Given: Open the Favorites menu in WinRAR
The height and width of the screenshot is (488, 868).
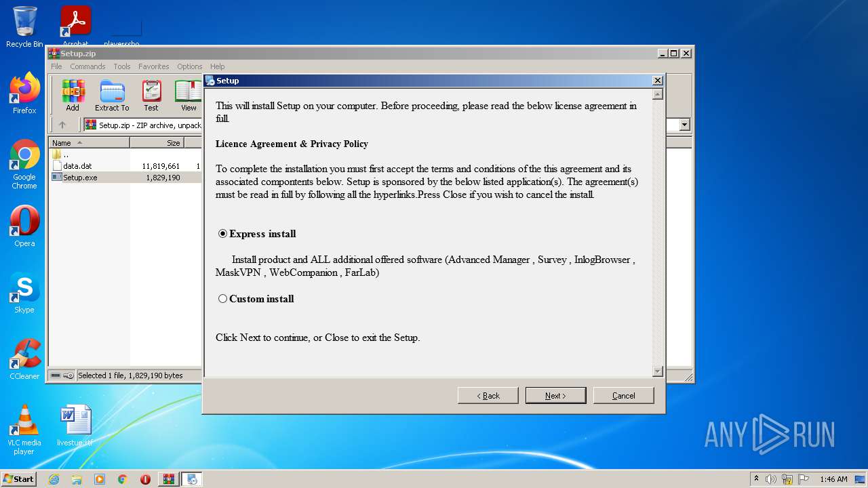Looking at the screenshot, I should tap(154, 66).
